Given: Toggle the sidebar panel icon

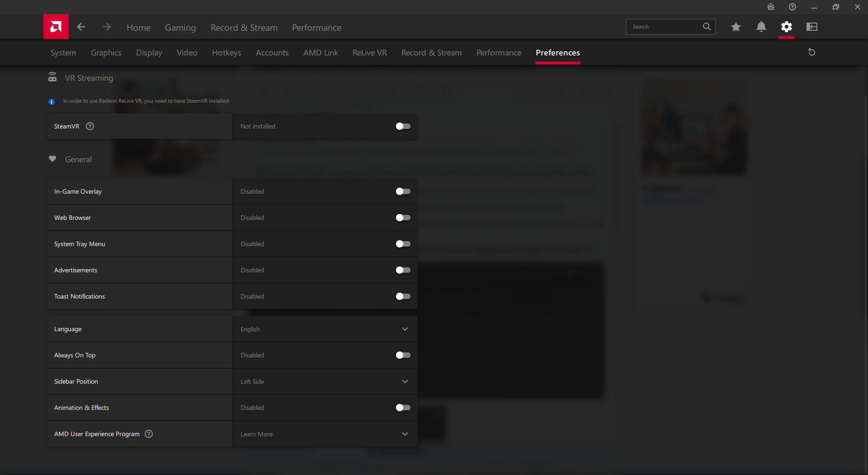Looking at the screenshot, I should click(x=812, y=27).
